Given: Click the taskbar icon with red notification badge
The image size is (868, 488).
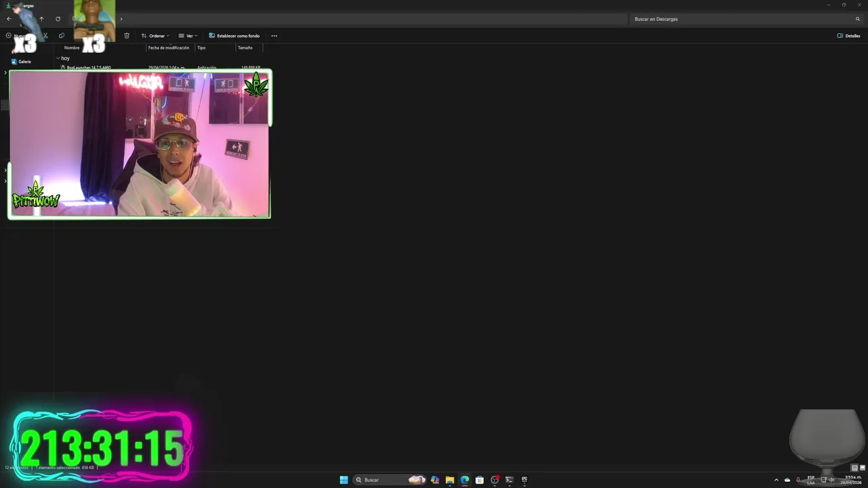Looking at the screenshot, I should (x=494, y=480).
